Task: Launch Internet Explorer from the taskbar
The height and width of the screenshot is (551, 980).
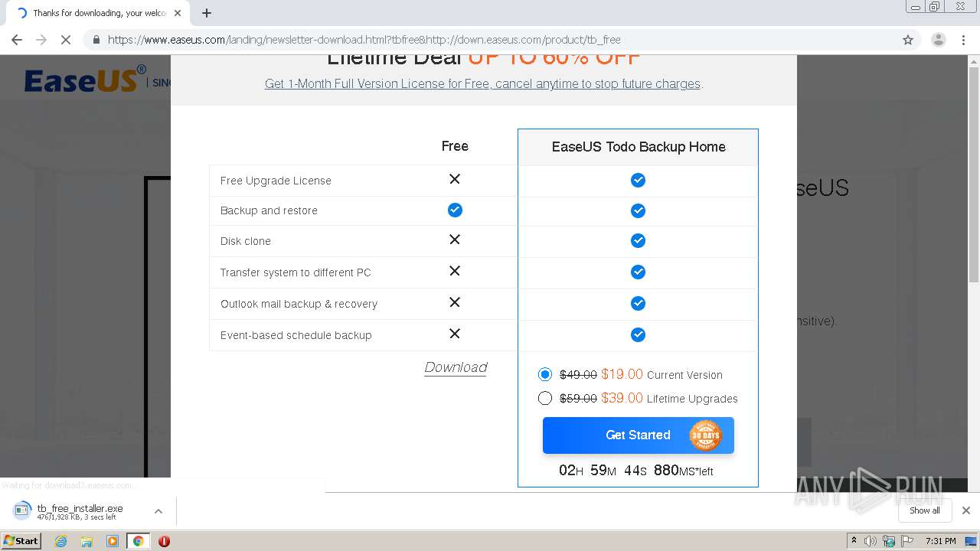Action: [60, 541]
